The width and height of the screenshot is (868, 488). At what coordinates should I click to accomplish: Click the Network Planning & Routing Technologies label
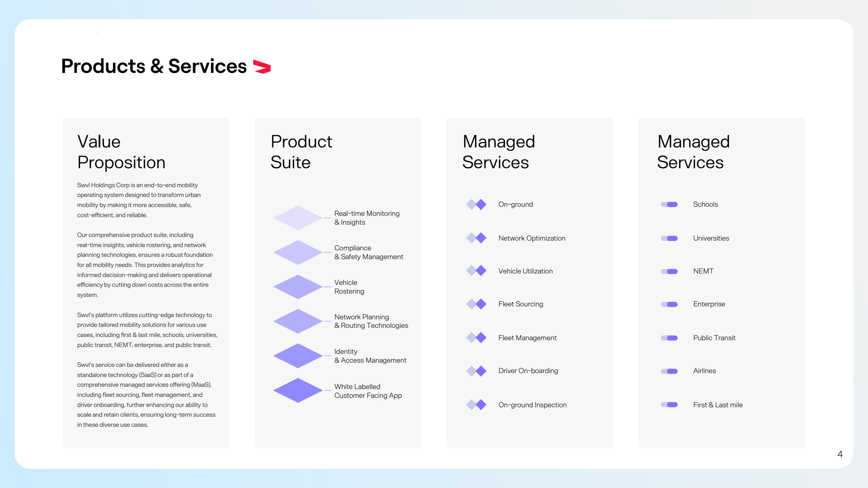(x=371, y=321)
